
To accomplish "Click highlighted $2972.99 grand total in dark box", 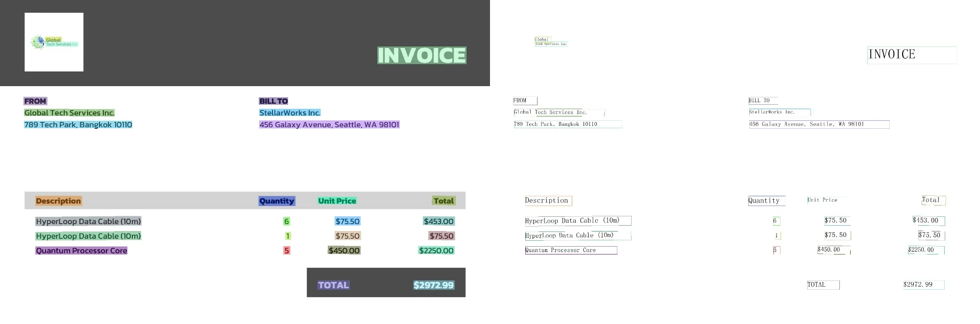I will pos(434,285).
